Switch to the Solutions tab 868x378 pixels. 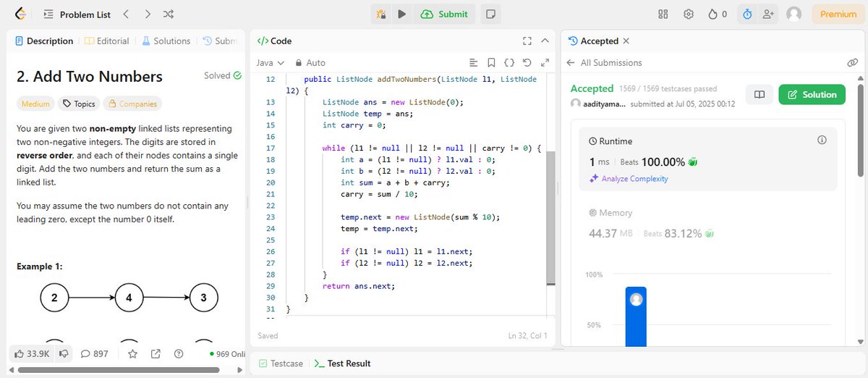pos(166,41)
